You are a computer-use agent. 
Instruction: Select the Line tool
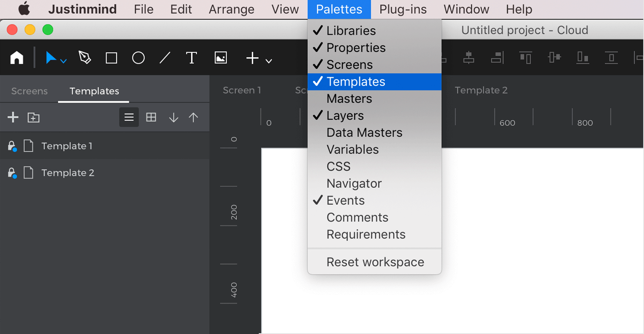[165, 58]
